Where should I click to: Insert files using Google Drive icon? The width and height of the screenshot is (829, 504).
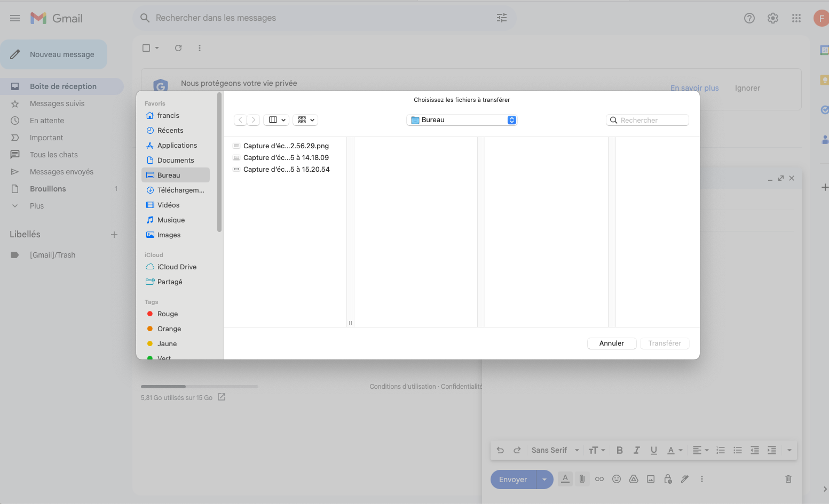(634, 479)
